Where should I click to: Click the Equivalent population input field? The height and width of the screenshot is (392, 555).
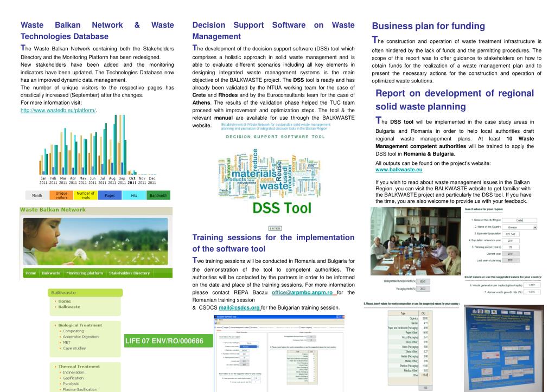coord(511,234)
